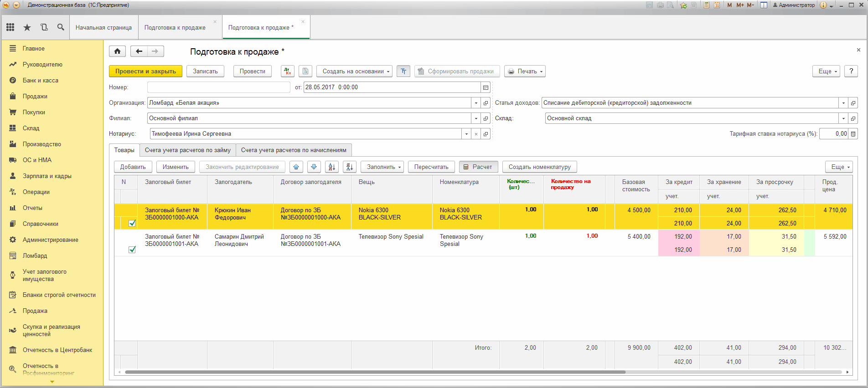Viewport: 868px width, 388px height.
Task: Expand the Организация dropdown
Action: tap(476, 103)
